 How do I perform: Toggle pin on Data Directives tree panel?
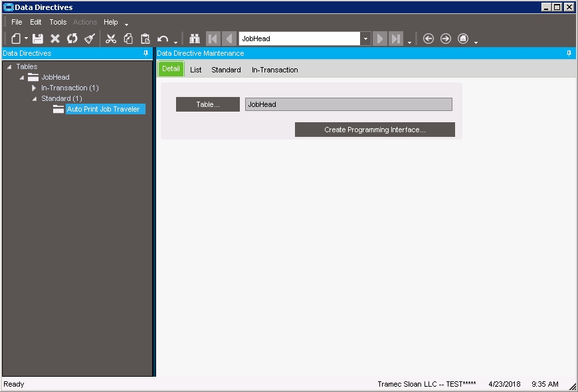tap(145, 53)
